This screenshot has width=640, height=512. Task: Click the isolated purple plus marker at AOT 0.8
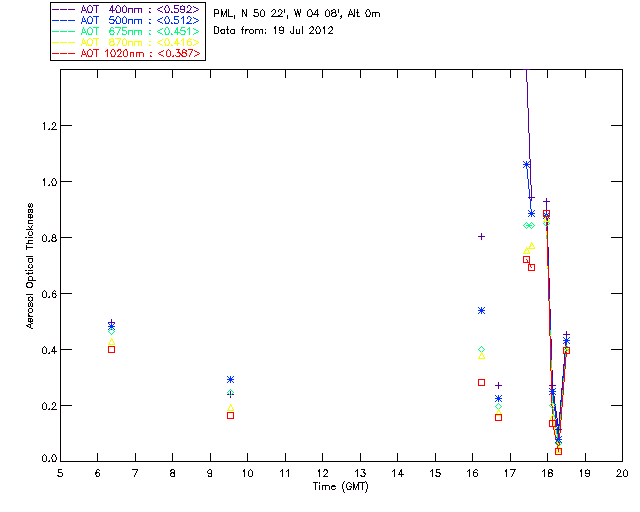pos(482,236)
